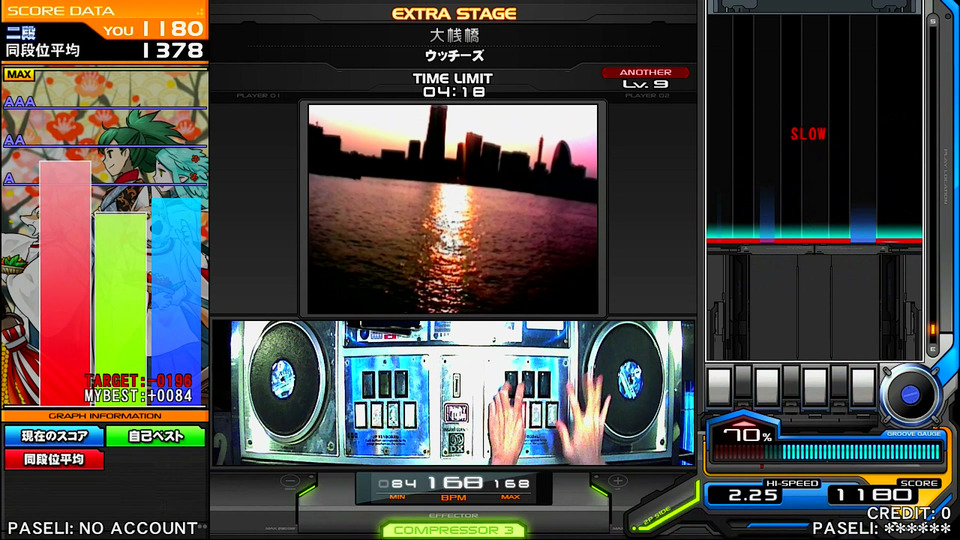This screenshot has height=540, width=960.
Task: Click the current BPM value 168 in center
Action: [455, 482]
